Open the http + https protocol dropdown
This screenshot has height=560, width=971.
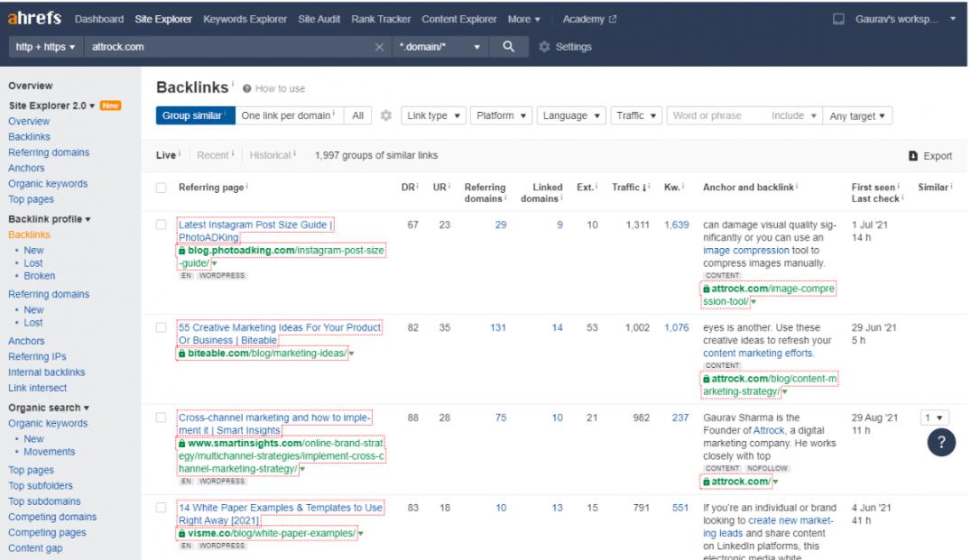point(46,47)
